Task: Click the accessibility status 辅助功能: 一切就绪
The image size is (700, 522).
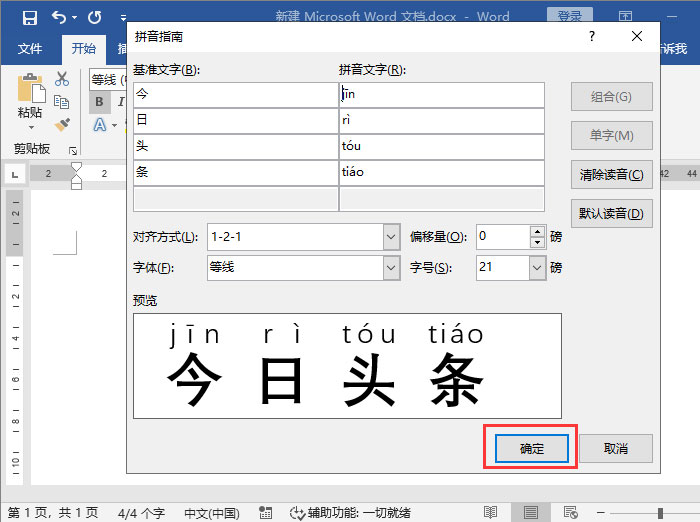Action: [x=350, y=513]
